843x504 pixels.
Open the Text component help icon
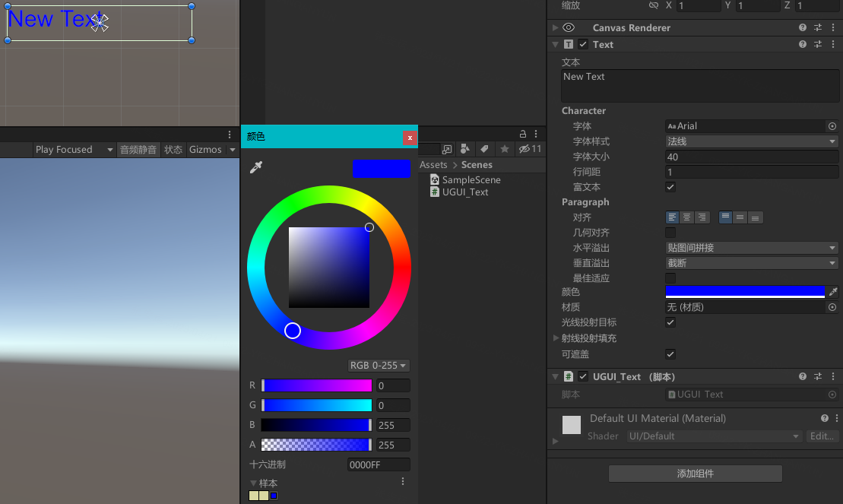click(x=802, y=44)
